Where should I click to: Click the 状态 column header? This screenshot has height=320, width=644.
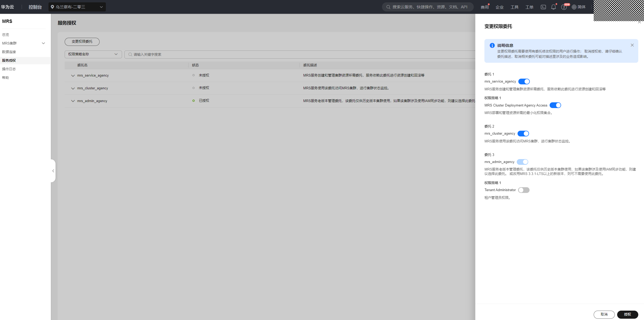[195, 65]
